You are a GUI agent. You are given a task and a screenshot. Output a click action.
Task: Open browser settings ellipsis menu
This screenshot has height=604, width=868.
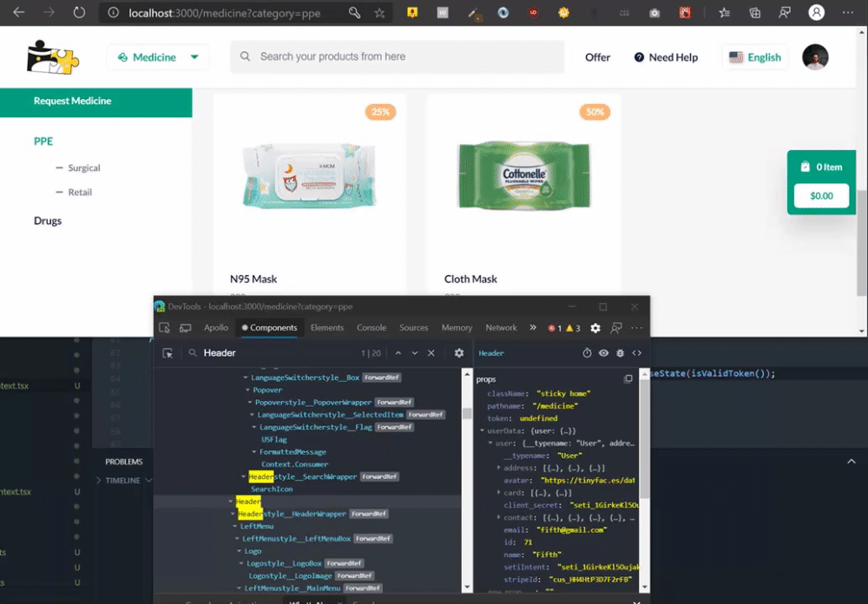coord(847,12)
